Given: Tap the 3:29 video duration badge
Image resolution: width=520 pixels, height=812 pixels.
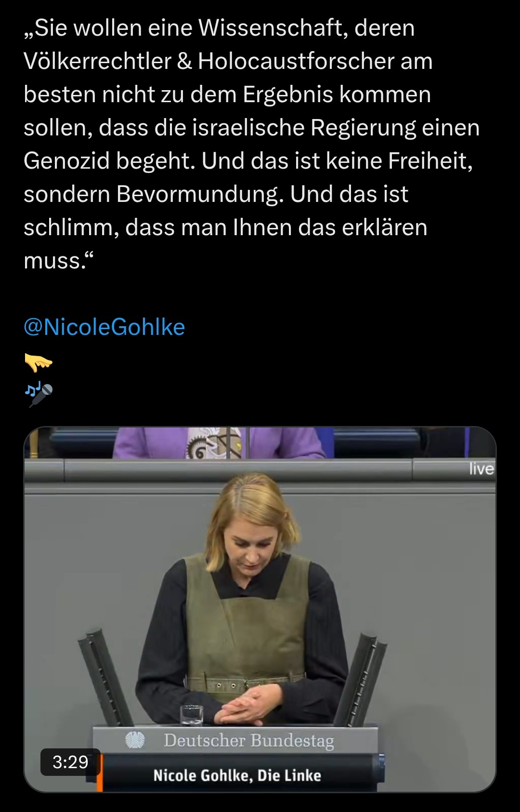Looking at the screenshot, I should 70,762.
